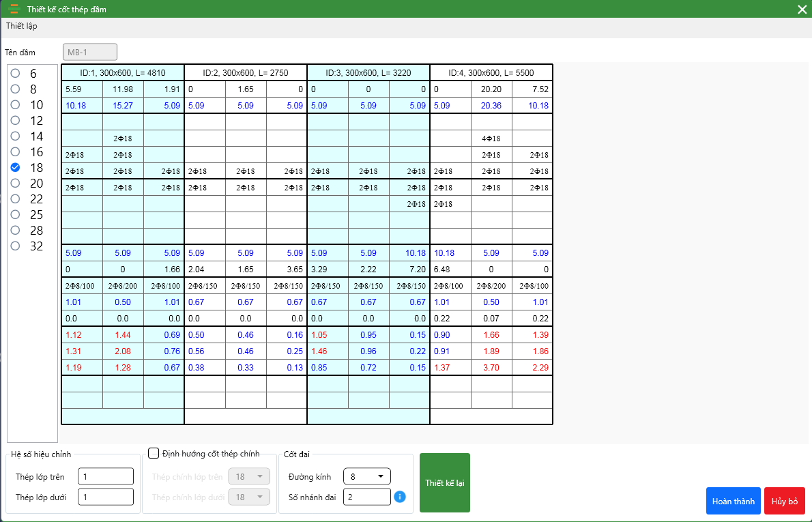
Task: Click the blue cell with value 0.56
Action: tap(205, 351)
